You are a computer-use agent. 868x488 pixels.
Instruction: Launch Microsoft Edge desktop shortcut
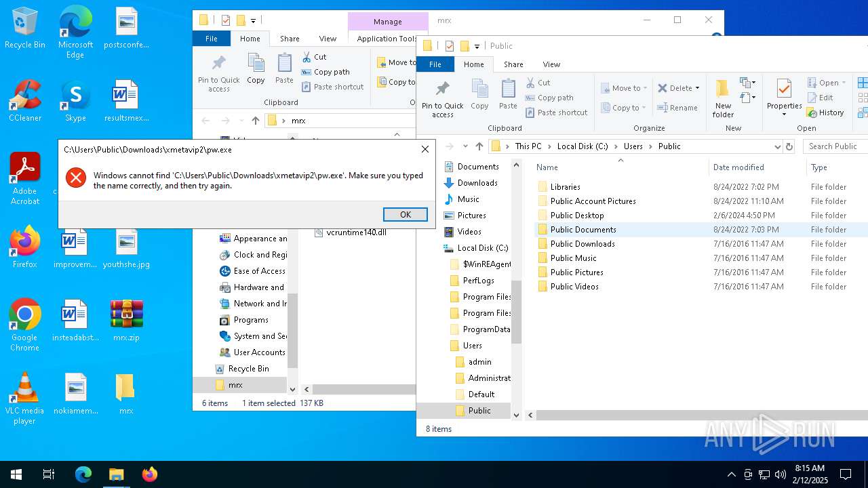pyautogui.click(x=75, y=33)
